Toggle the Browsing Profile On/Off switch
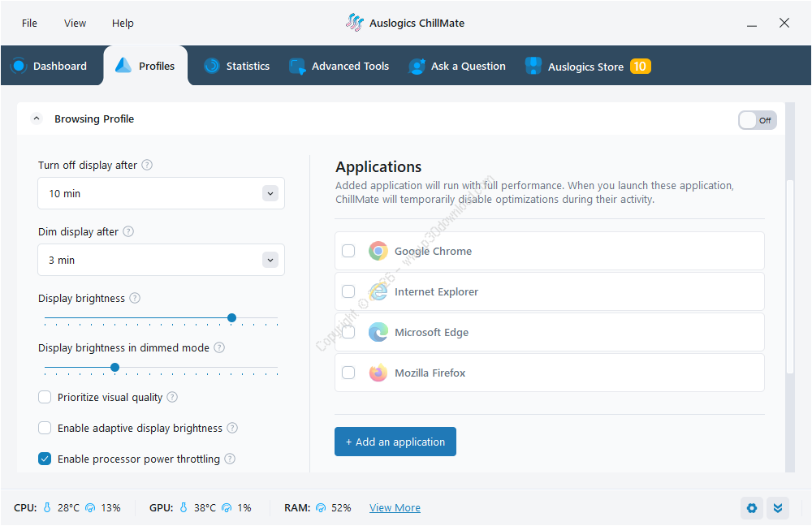The height and width of the screenshot is (526, 812). (757, 120)
